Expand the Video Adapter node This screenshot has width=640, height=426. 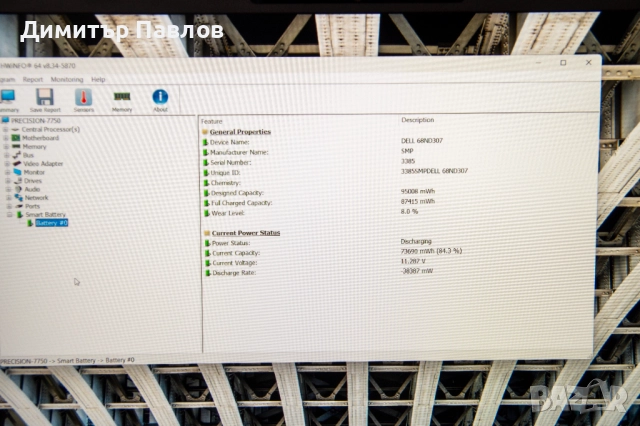[7, 164]
